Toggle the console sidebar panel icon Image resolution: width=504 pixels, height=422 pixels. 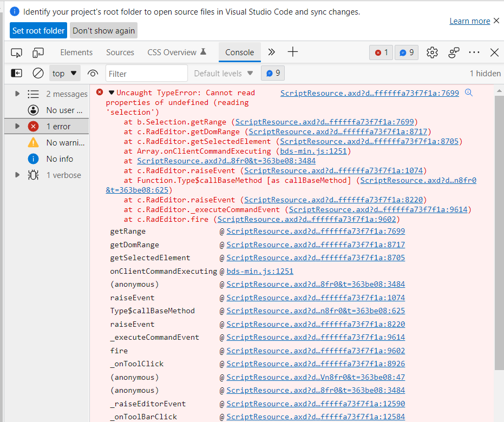[17, 73]
